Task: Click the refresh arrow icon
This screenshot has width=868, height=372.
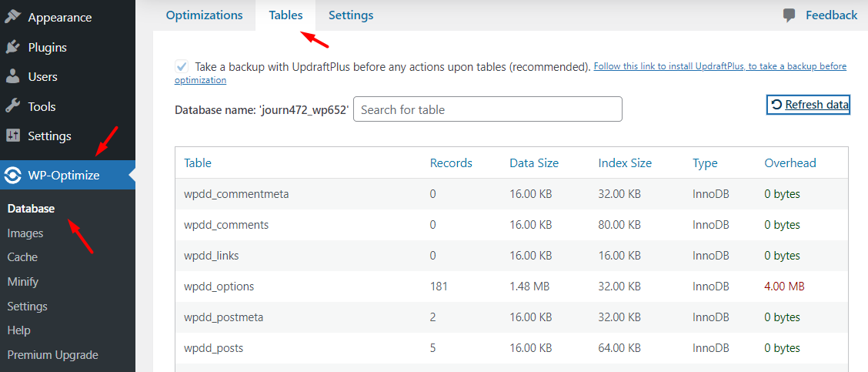Action: pyautogui.click(x=776, y=105)
